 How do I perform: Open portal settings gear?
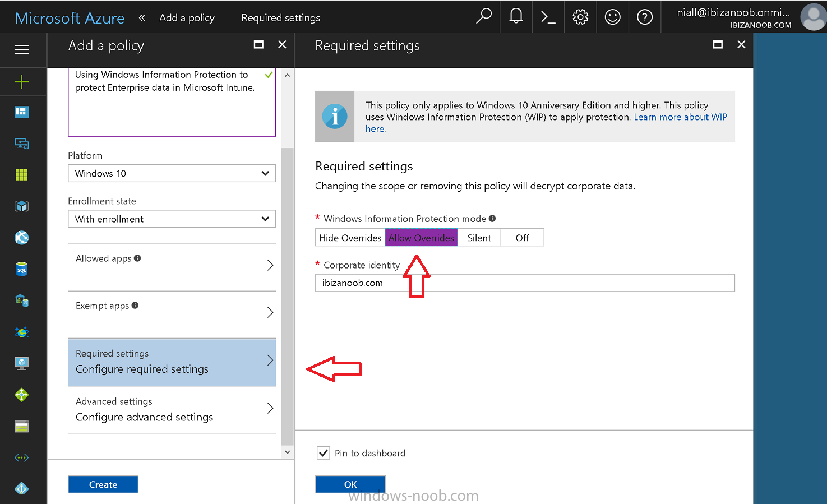click(x=580, y=17)
